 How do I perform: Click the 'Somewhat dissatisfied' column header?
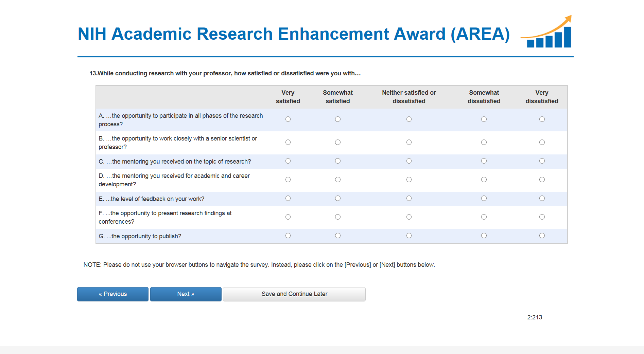(x=484, y=97)
